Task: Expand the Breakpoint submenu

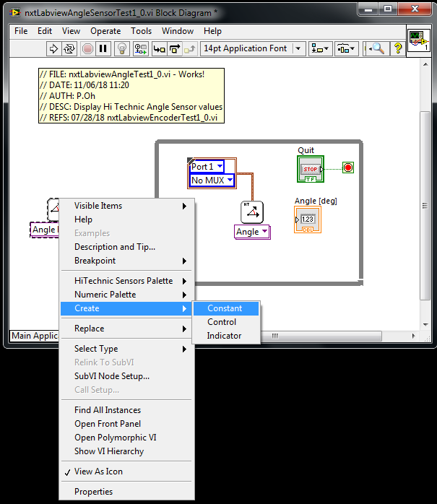Action: coord(127,261)
